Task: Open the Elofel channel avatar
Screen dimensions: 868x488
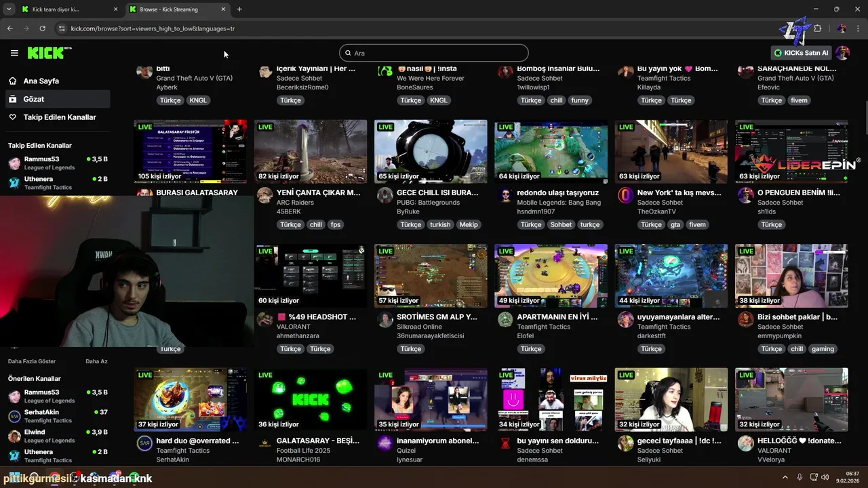Action: 505,320
